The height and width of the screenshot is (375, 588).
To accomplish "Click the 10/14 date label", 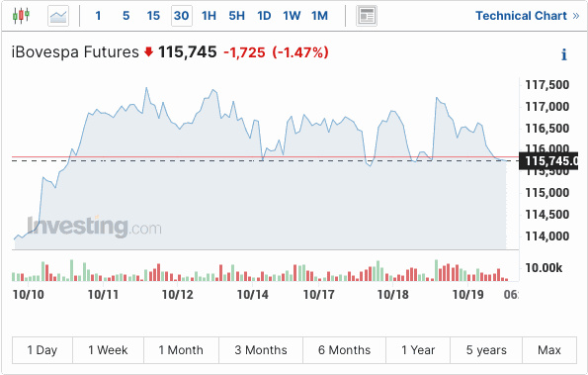I will tap(252, 295).
